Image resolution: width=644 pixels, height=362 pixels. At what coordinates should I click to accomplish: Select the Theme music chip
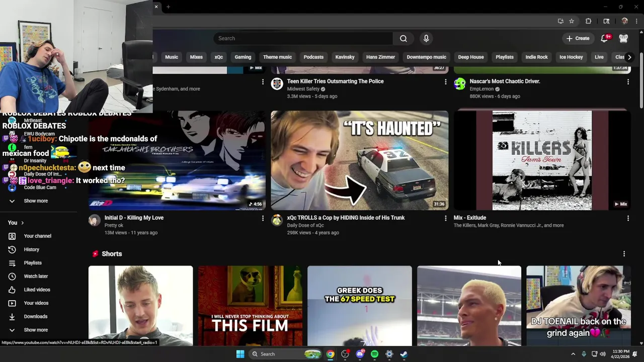[x=277, y=57]
